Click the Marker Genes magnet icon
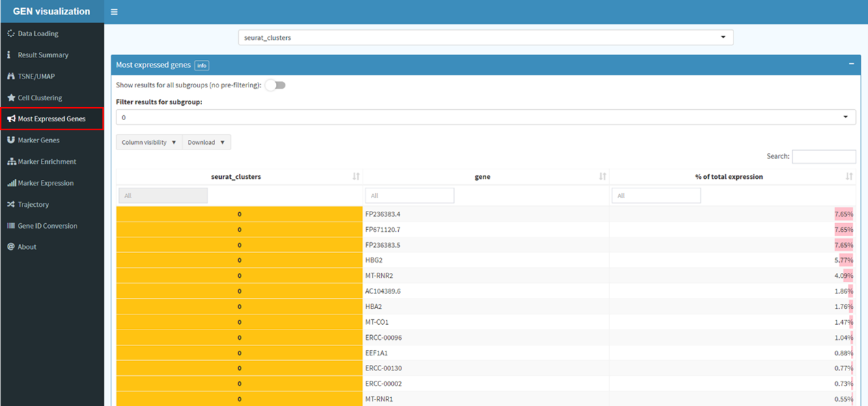 tap(11, 140)
